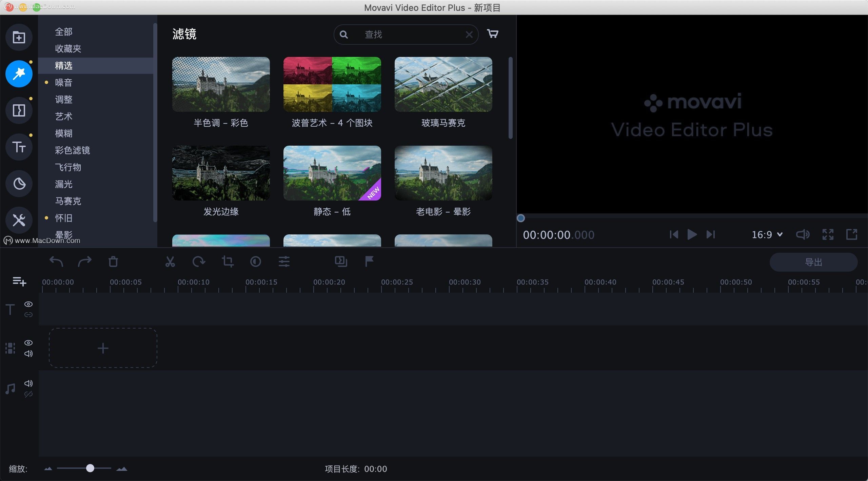868x481 pixels.
Task: Click the Split scissors icon
Action: click(170, 262)
